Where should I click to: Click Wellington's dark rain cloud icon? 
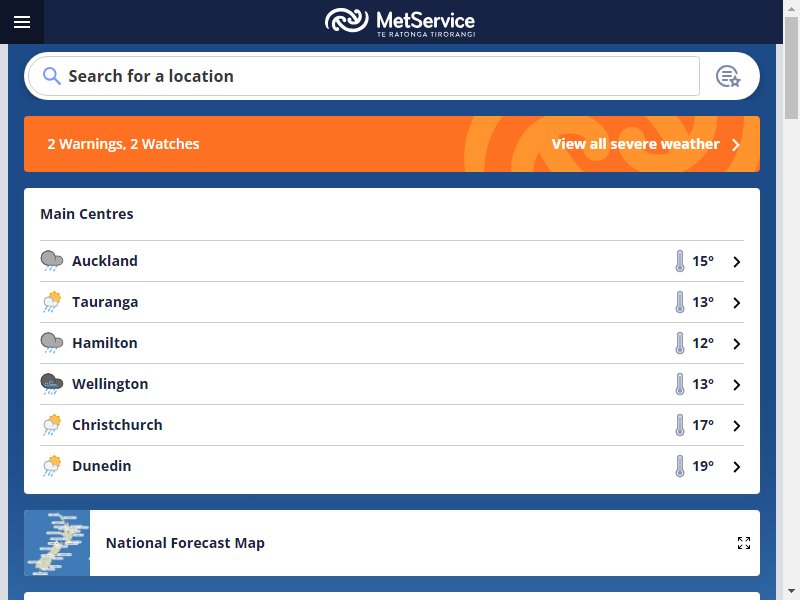[x=52, y=384]
